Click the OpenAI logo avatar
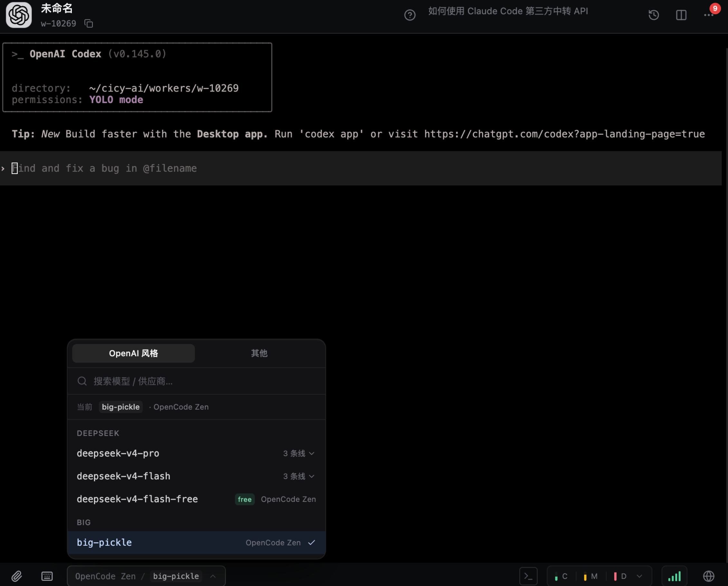 [19, 15]
